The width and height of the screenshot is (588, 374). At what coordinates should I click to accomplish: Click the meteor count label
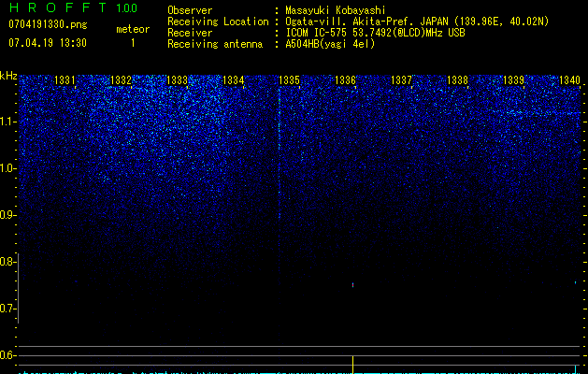point(133,29)
